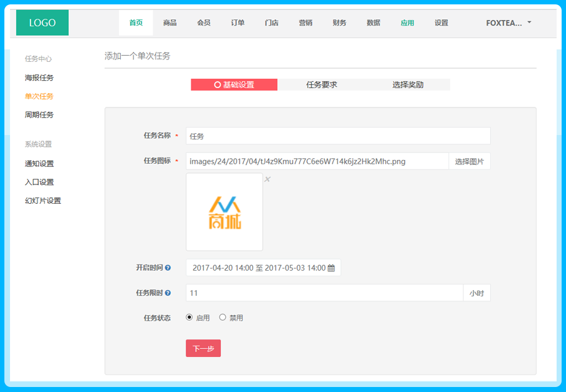566x392 pixels.
Task: Click the LOGO in the header
Action: tap(43, 23)
